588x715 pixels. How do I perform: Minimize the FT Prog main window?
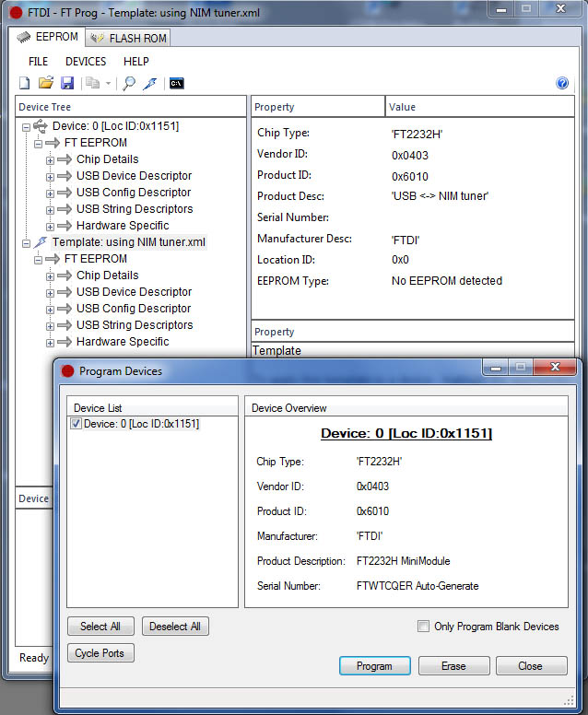[x=501, y=9]
